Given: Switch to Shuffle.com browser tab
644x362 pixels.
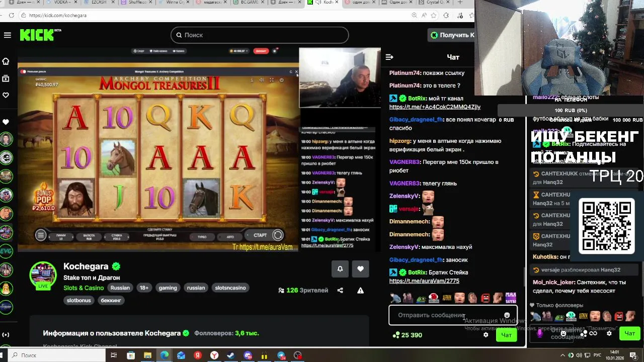Looking at the screenshot, I should point(137,3).
